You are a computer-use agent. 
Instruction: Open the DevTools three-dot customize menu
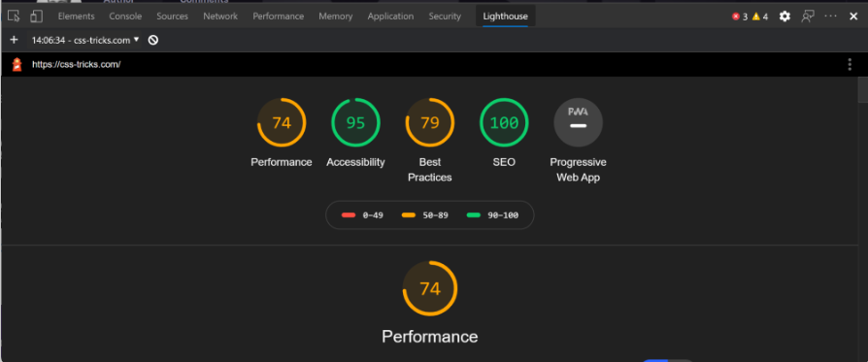pos(831,16)
